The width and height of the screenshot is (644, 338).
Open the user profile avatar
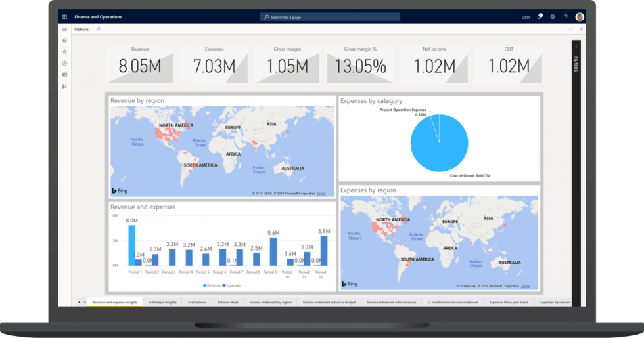click(x=580, y=17)
